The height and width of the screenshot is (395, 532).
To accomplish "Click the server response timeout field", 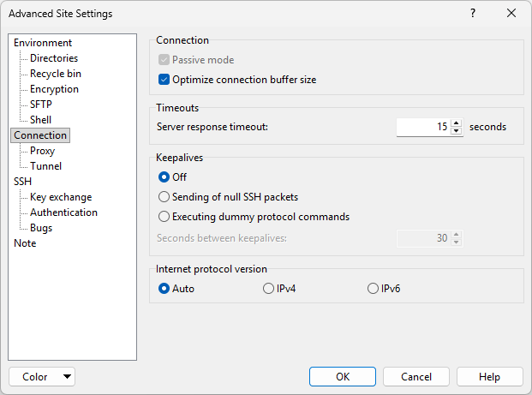I will 423,127.
